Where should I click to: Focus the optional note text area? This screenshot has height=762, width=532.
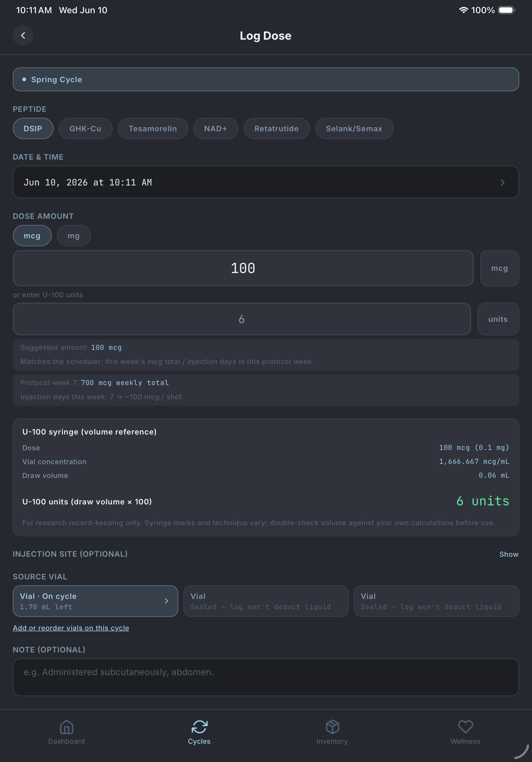tap(266, 677)
